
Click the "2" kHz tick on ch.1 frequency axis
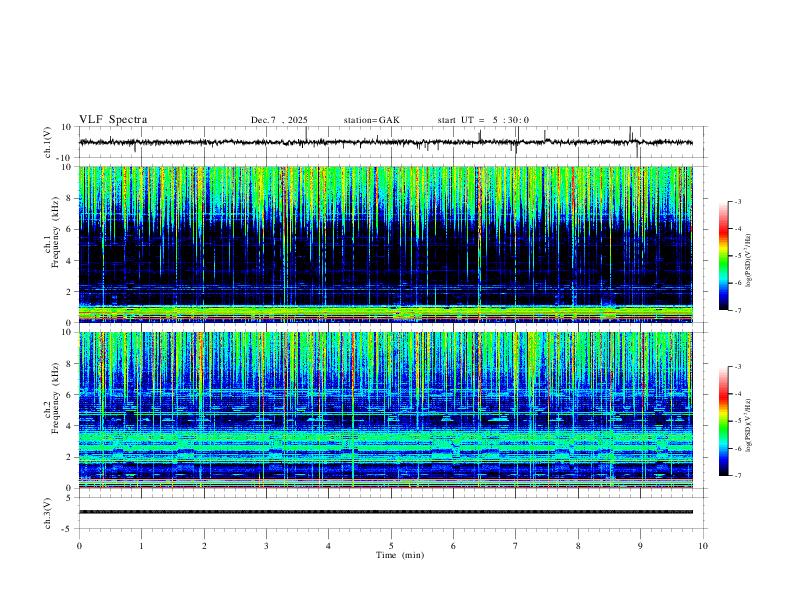[x=69, y=291]
